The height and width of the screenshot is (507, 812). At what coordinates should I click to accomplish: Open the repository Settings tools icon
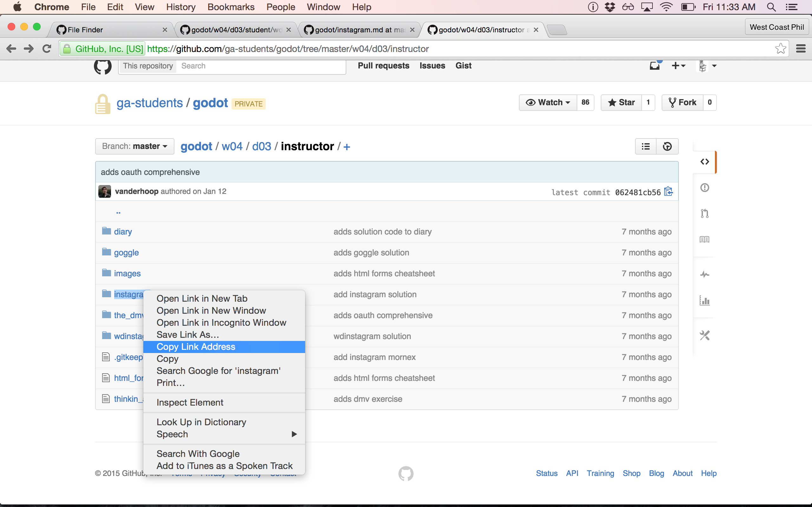(x=704, y=335)
